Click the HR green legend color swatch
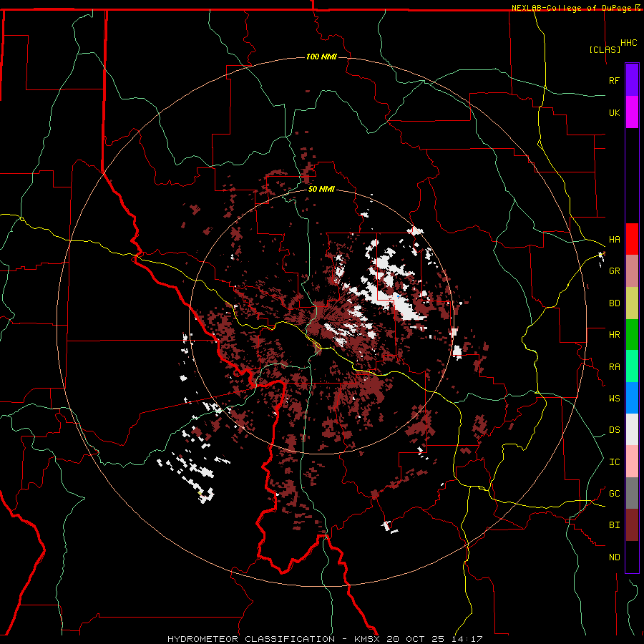This screenshot has height=644, width=644. [632, 335]
